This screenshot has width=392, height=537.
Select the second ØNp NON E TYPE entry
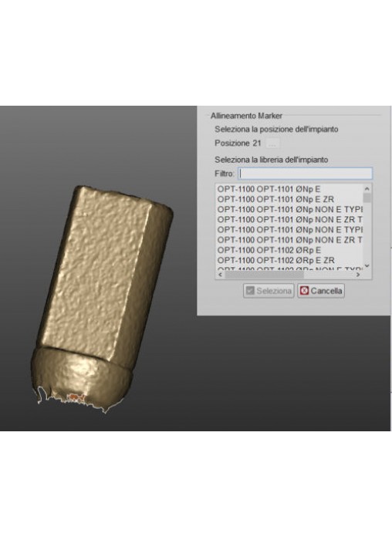(x=289, y=229)
